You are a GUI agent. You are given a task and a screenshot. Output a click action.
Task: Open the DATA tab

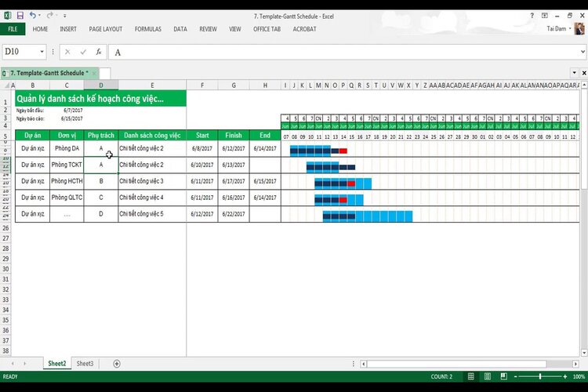click(x=180, y=29)
